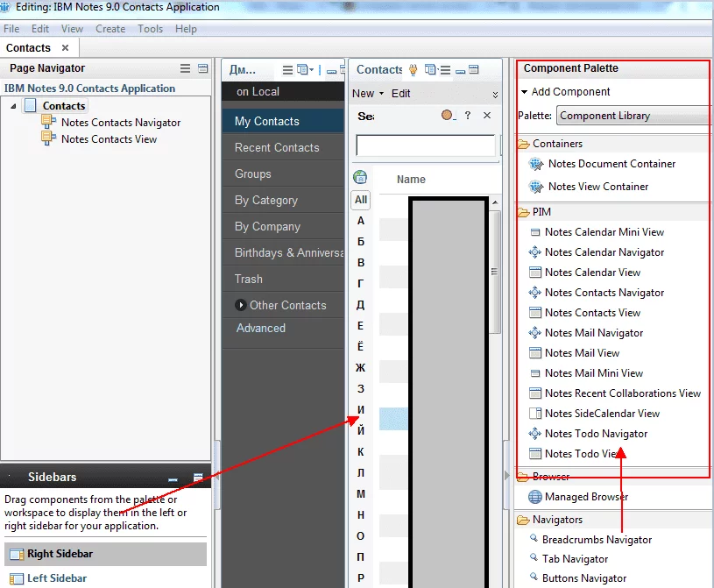Click the Page Navigator menu icon
Screen dimensions: 714x588
point(185,68)
